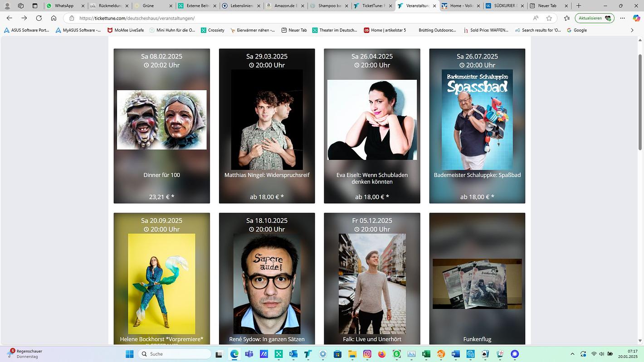Open the Dinner für 100 event card
This screenshot has height=362, width=644.
click(162, 126)
